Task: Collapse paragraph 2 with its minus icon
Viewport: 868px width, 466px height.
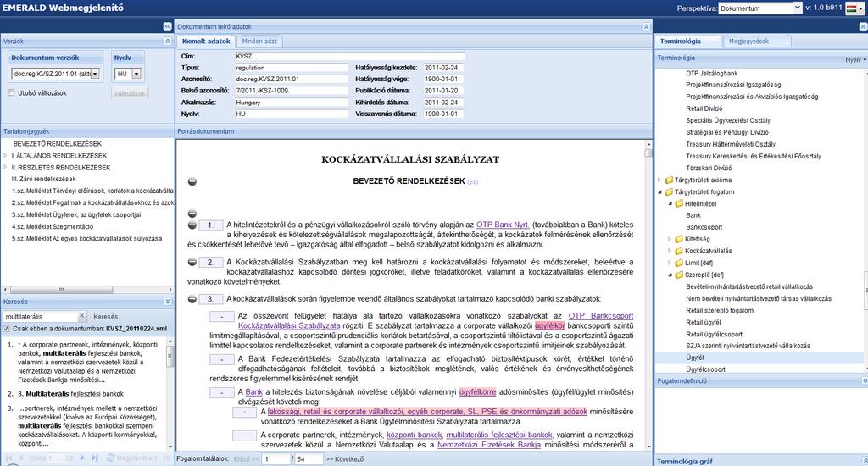Action: [x=192, y=262]
